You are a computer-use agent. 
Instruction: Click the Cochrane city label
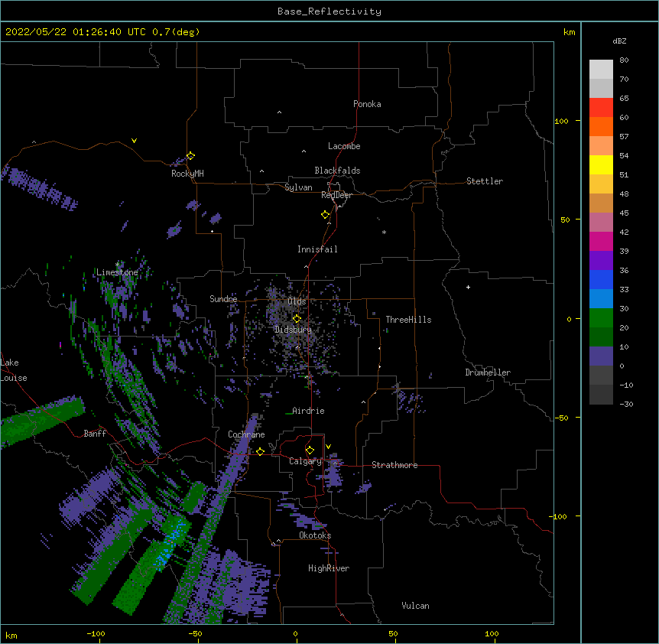coord(246,434)
